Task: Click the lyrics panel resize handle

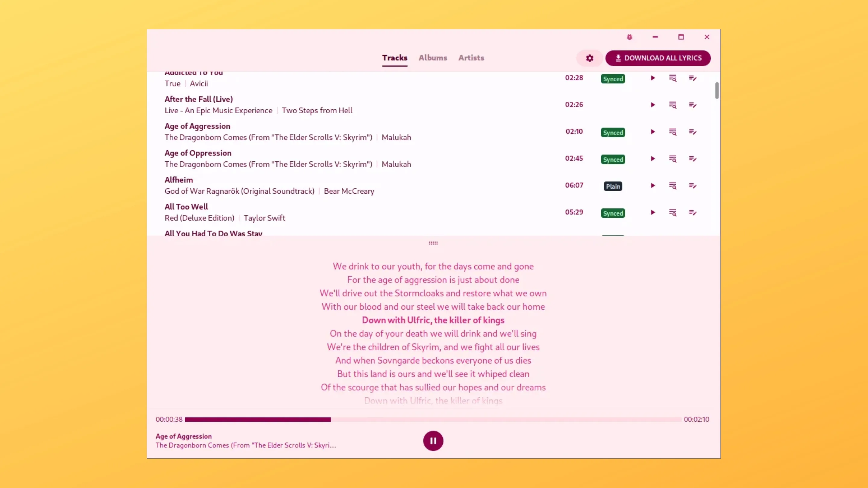Action: click(x=433, y=243)
